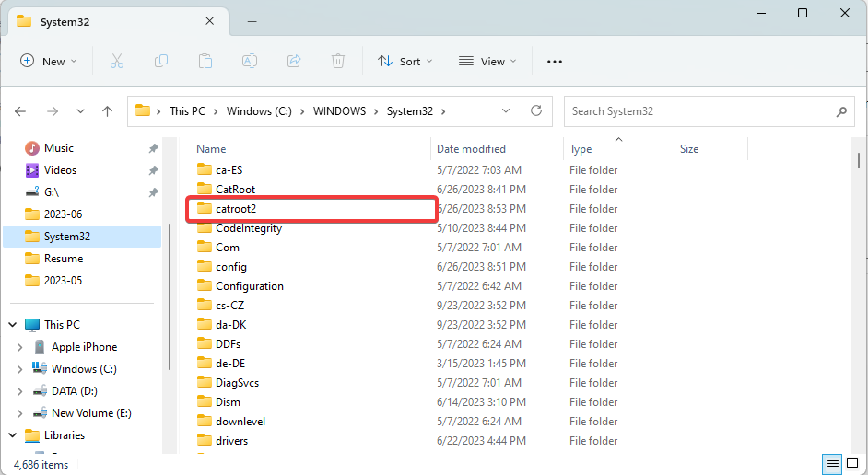Click the Share icon in toolbar
Image resolution: width=868 pixels, height=475 pixels.
[x=294, y=61]
